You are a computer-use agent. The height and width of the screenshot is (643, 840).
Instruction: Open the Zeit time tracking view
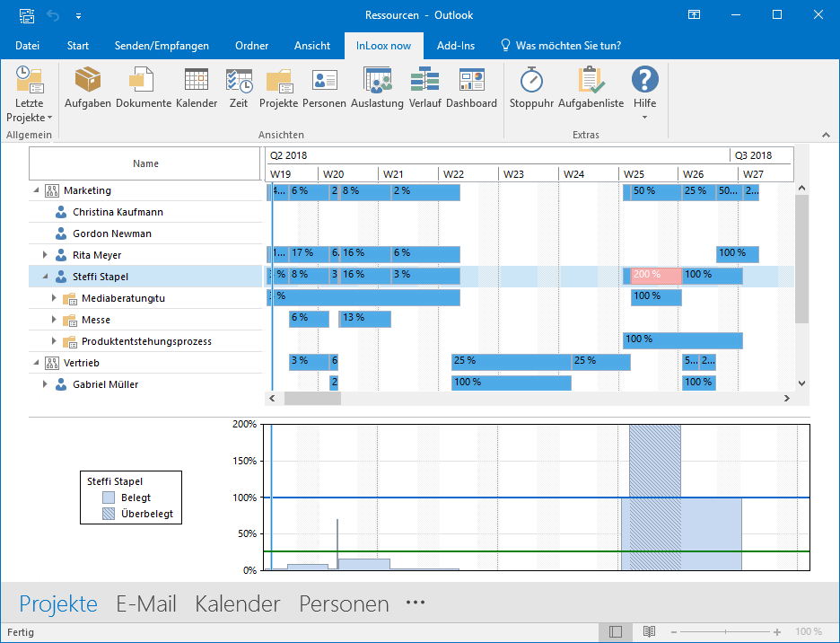(x=239, y=88)
